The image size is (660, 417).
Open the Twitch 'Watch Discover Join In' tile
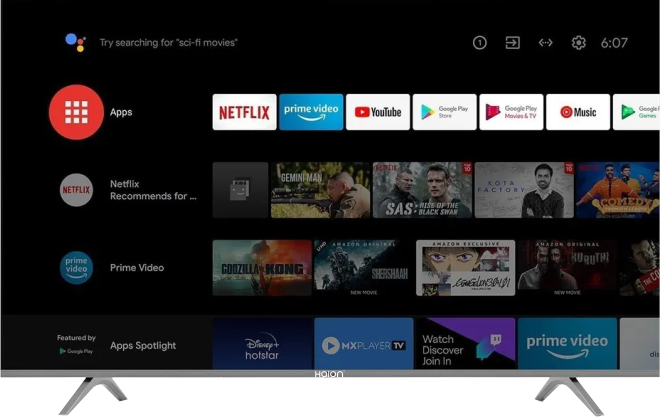[466, 343]
